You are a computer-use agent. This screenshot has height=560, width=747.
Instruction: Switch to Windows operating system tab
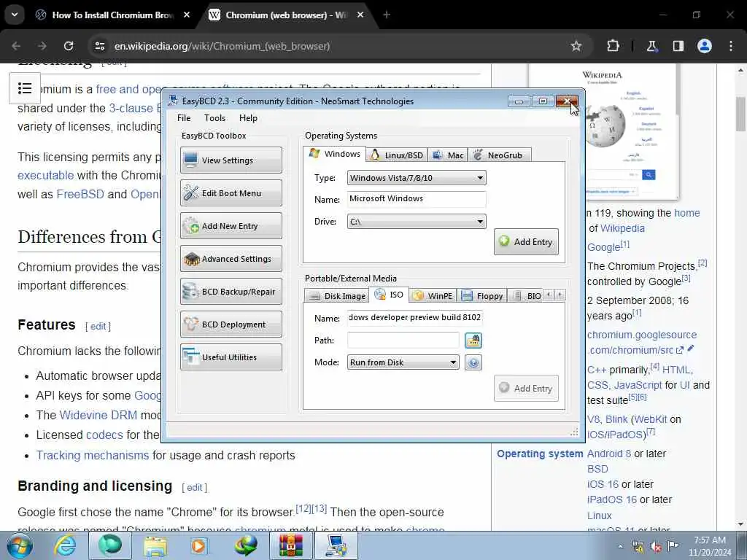(334, 154)
